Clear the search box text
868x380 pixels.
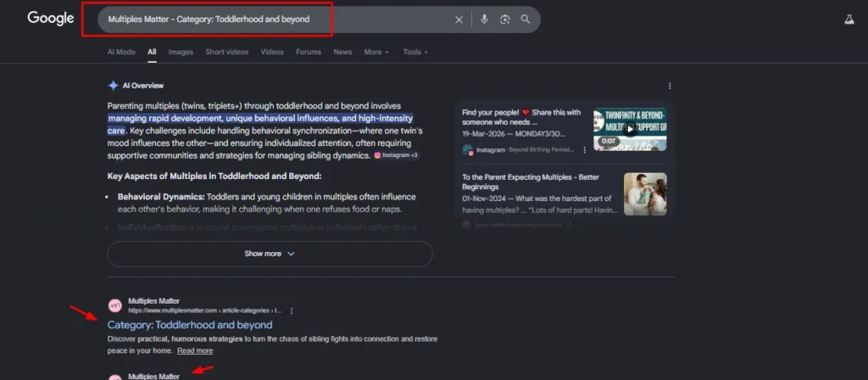point(459,20)
